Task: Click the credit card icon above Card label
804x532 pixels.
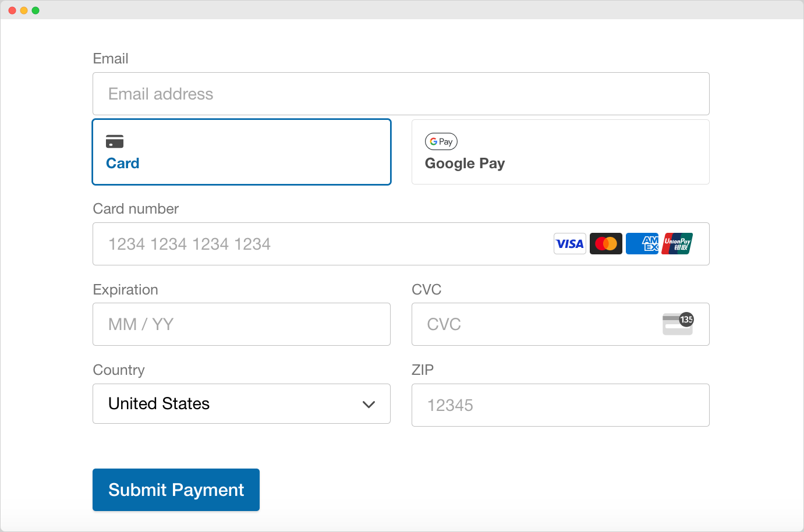Action: click(115, 141)
